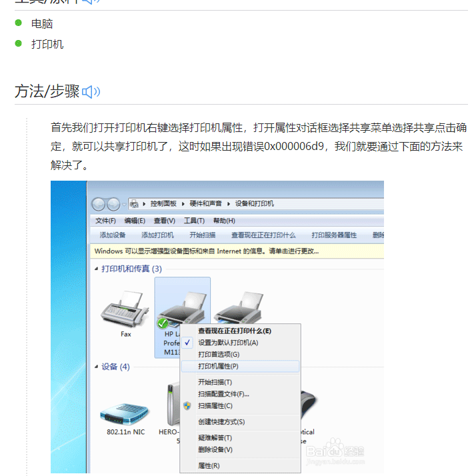Click the yellow Windows information bar
Screen dimensions: 470x476
click(x=237, y=251)
